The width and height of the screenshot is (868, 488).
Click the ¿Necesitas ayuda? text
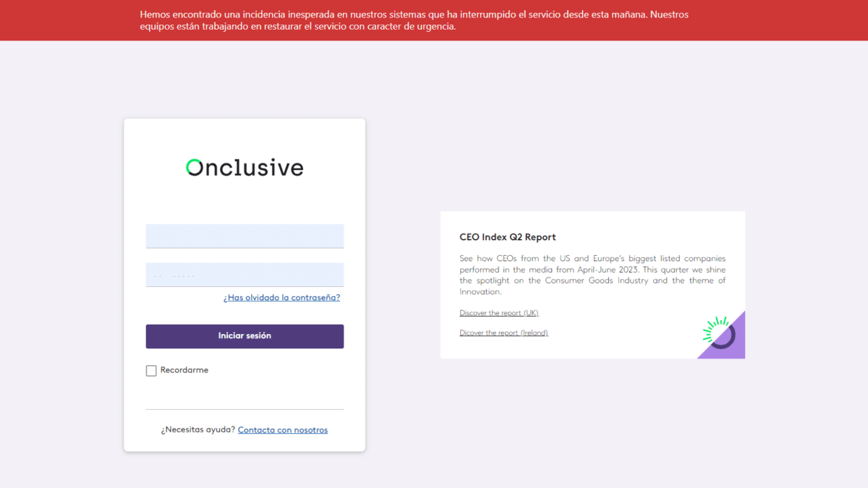coord(198,430)
